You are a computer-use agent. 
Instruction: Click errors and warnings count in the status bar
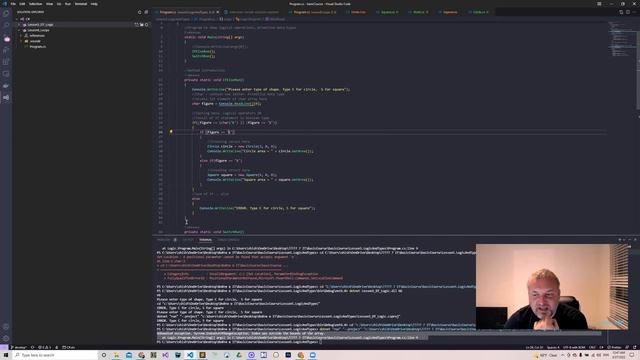[44, 347]
